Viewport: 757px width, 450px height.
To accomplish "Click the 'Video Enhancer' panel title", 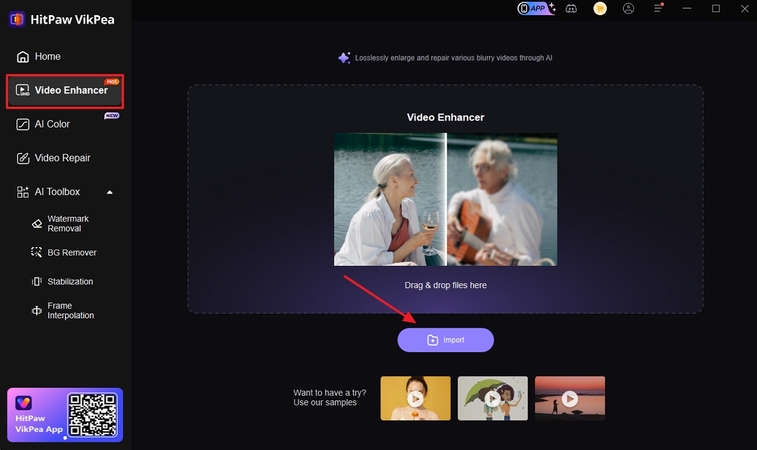I will coord(445,117).
